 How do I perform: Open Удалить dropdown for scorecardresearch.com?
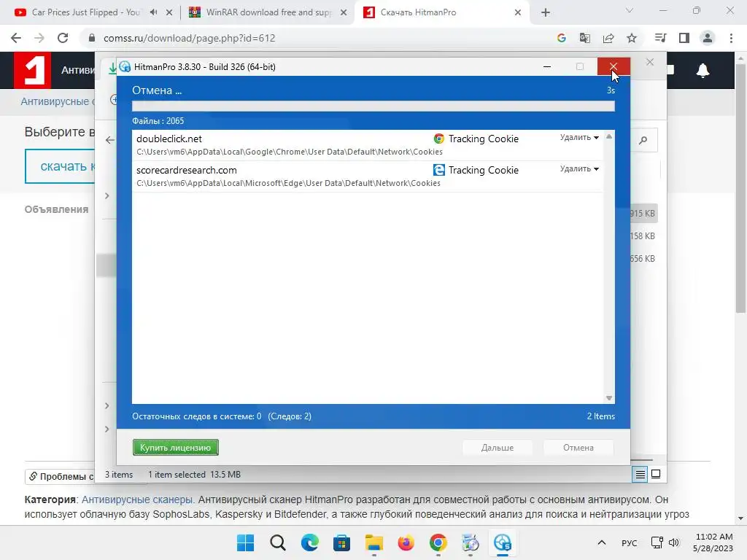click(579, 169)
